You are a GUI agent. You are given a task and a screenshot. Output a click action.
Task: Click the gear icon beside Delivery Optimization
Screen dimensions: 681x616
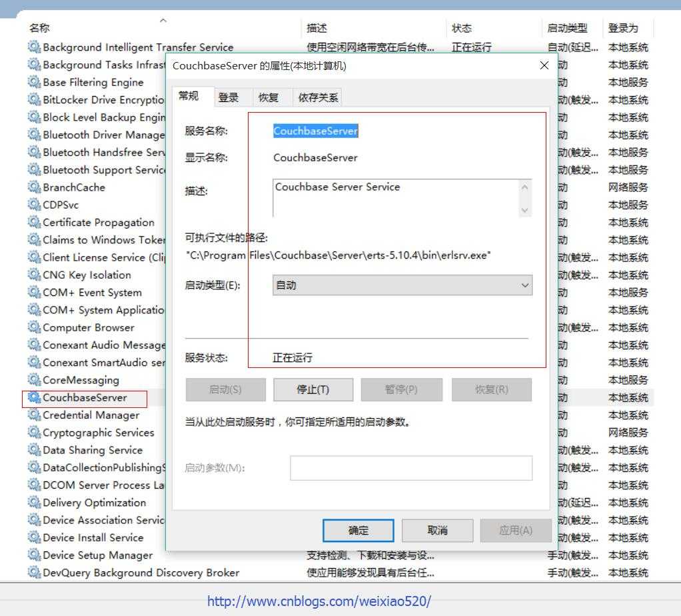coord(34,502)
